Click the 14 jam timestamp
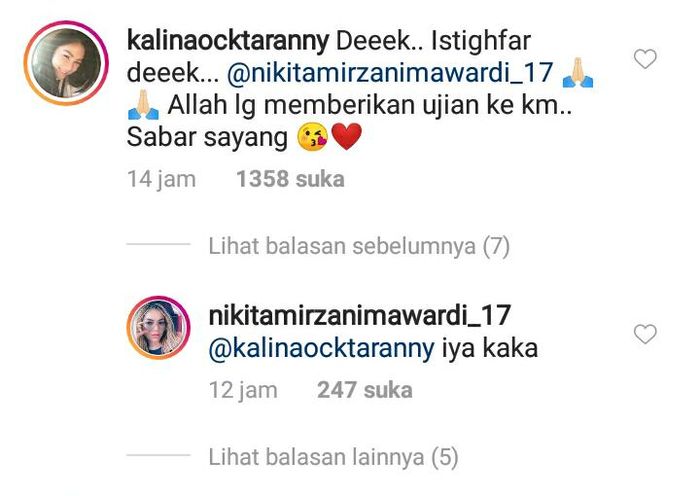This screenshot has height=496, width=700. [162, 179]
